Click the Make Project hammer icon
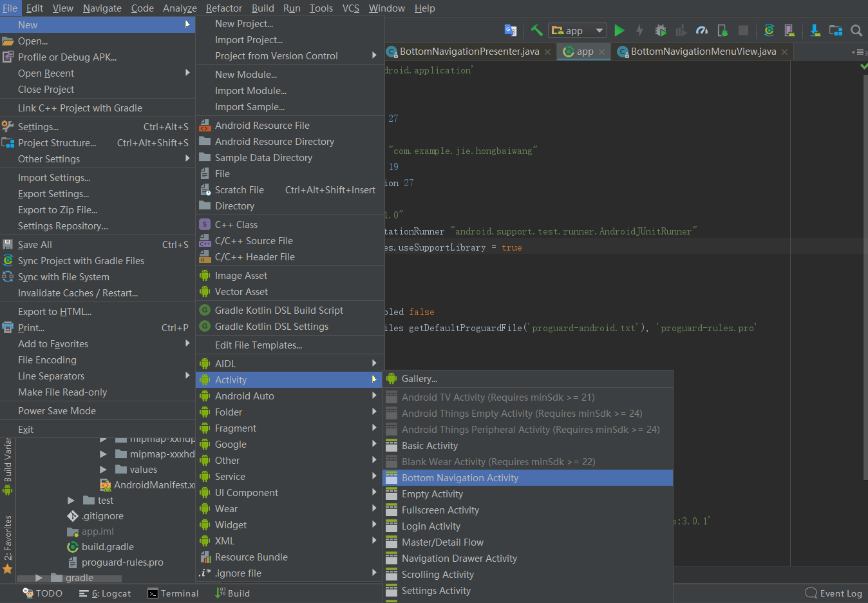Viewport: 868px width, 603px height. (536, 30)
